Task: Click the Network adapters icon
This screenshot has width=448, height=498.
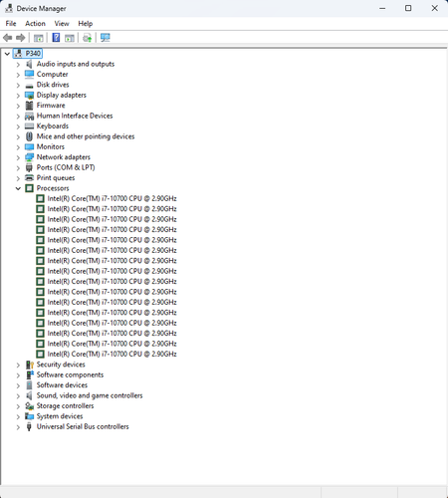Action: click(29, 157)
